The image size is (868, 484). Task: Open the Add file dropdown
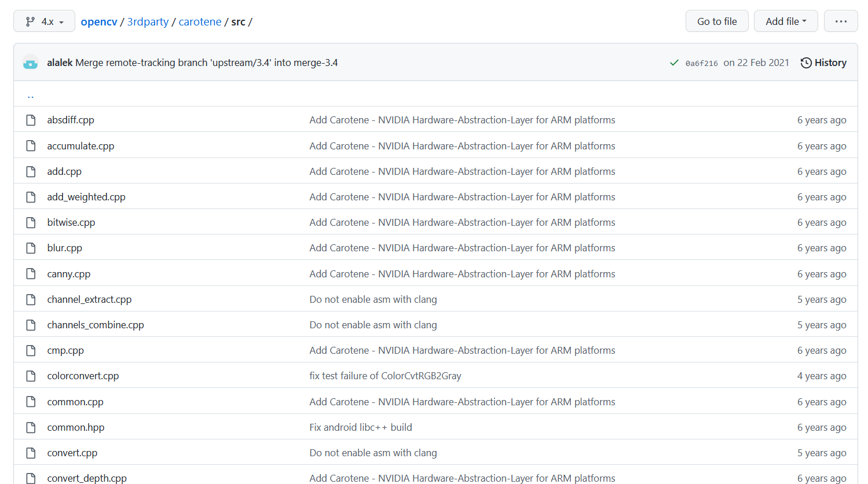(x=786, y=21)
